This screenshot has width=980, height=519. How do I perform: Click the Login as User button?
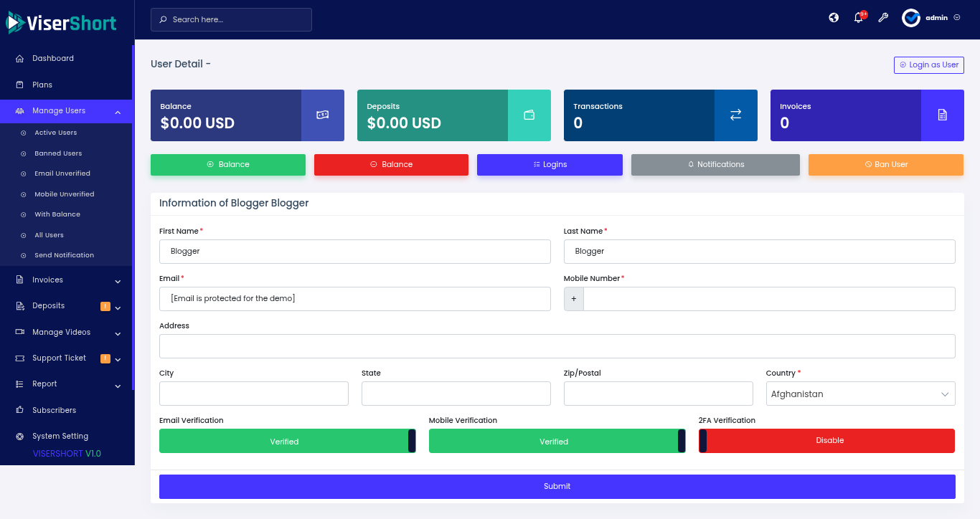[928, 65]
